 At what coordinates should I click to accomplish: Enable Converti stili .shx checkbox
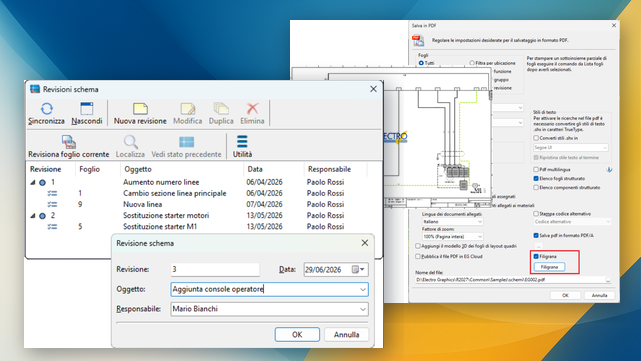point(536,138)
